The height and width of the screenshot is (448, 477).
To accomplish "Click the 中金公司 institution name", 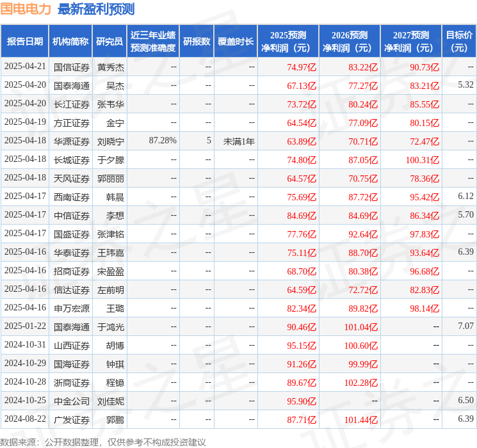I will (x=71, y=401).
